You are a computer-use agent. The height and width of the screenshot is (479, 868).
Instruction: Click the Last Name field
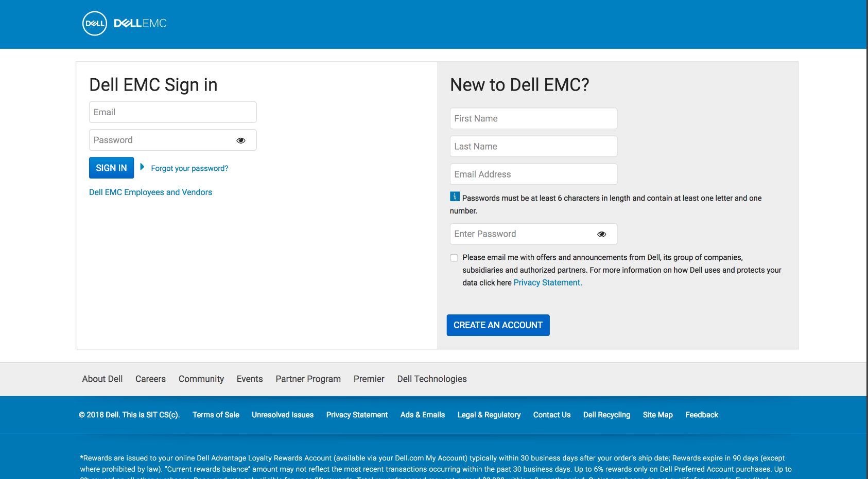[533, 146]
